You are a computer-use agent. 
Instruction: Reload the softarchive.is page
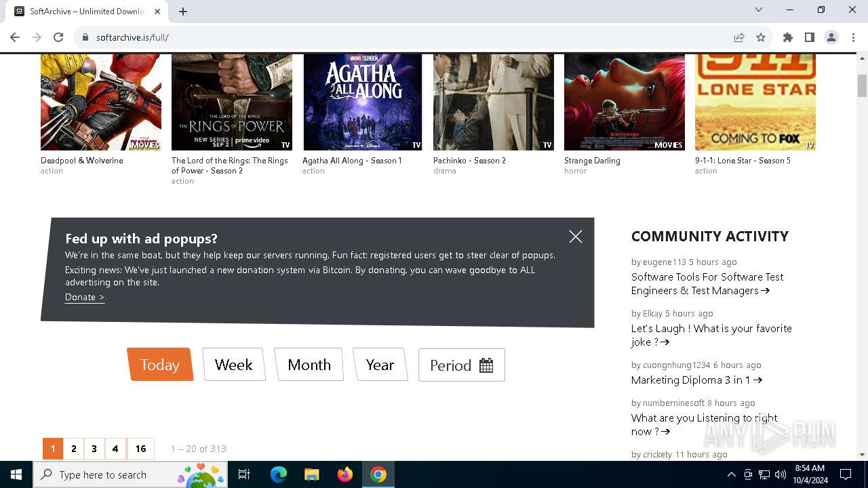[58, 37]
